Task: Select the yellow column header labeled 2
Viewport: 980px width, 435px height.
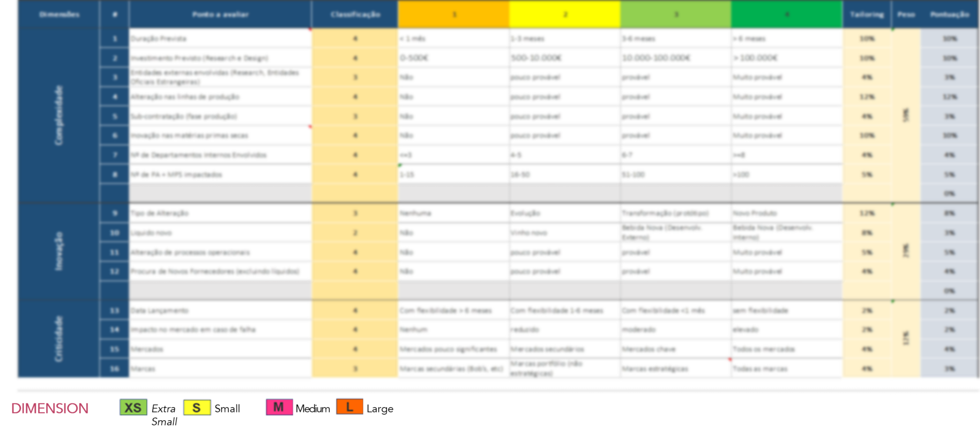Action: 565,14
